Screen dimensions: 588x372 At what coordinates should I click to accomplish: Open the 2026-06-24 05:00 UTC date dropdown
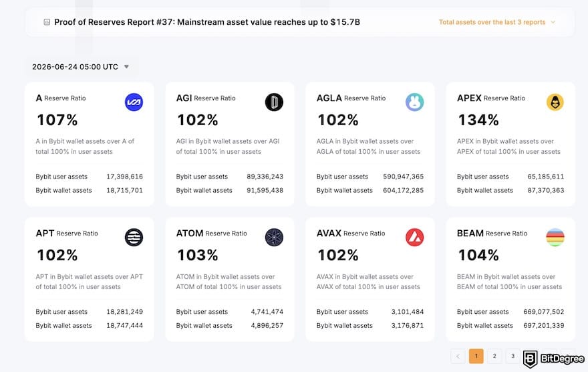click(x=81, y=67)
